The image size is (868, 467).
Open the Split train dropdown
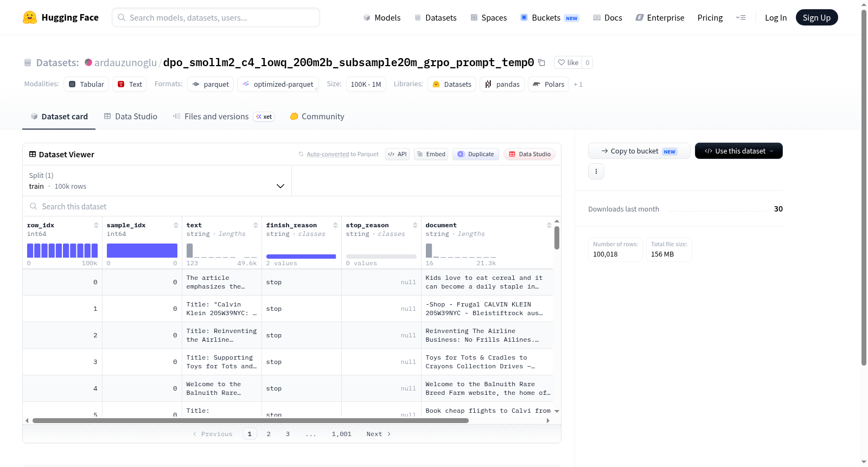[157, 181]
